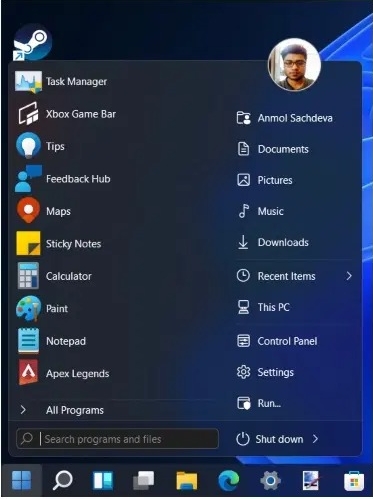
Task: Click the Settings gear icon in menu
Action: (243, 372)
